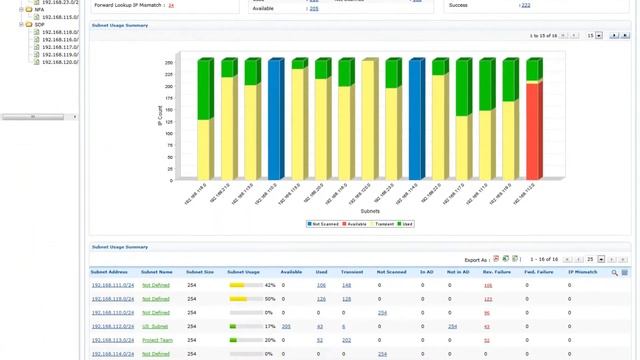Image resolution: width=640 pixels, height=360 pixels.
Task: Click Project Team subnet name link
Action: (158, 340)
